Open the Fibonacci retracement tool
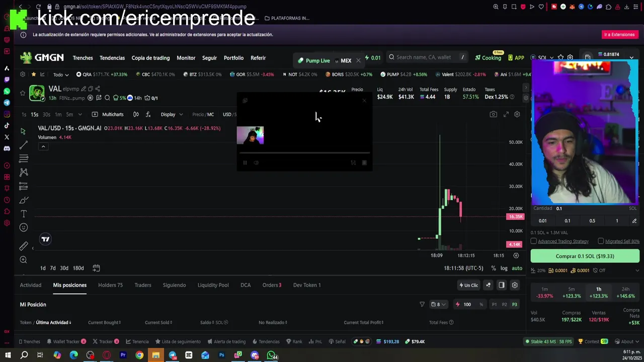Image resolution: width=644 pixels, height=362 pixels. click(x=23, y=159)
